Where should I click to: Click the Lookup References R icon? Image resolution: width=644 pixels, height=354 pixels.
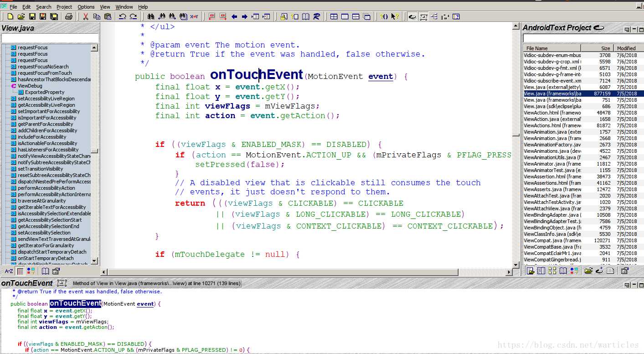coord(316,16)
